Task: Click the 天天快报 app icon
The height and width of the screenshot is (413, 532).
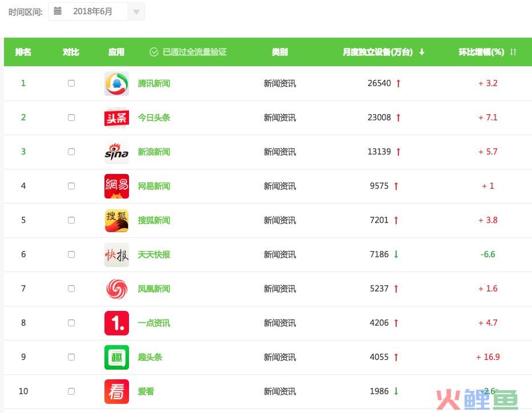Action: click(116, 254)
